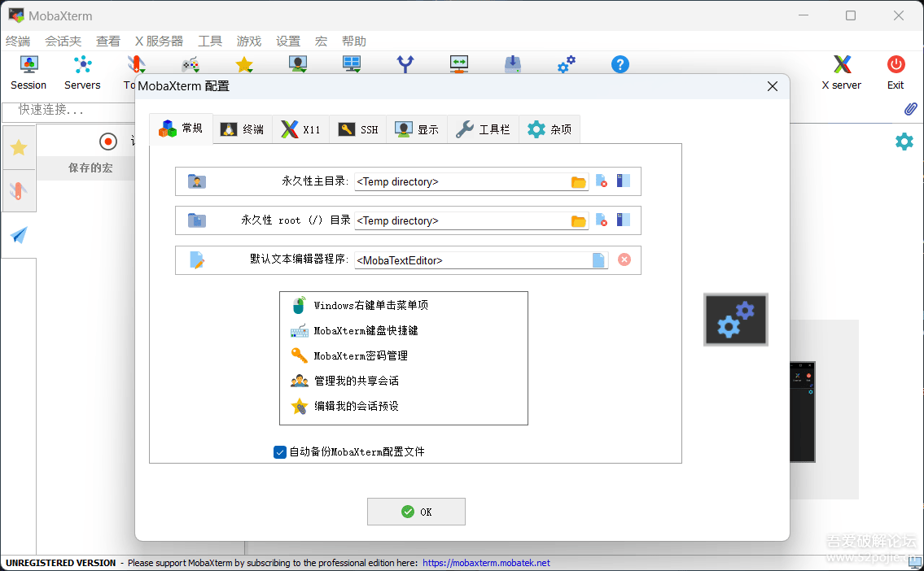
Task: Clear the default text editor setting
Action: pos(624,259)
